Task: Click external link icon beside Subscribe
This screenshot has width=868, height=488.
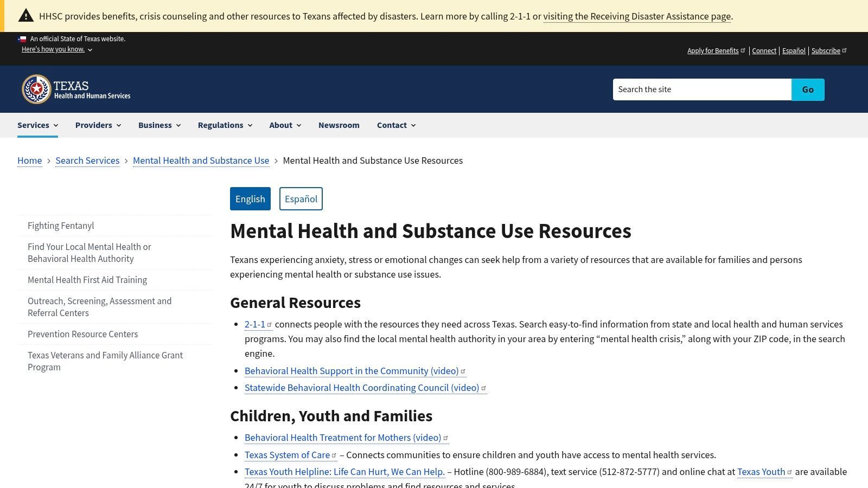Action: point(844,50)
